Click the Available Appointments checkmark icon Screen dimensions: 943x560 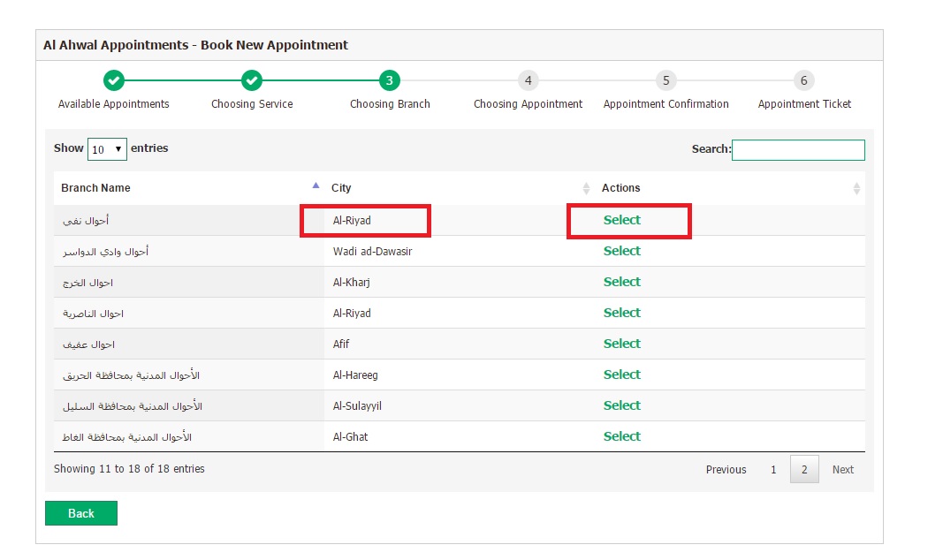click(x=113, y=79)
